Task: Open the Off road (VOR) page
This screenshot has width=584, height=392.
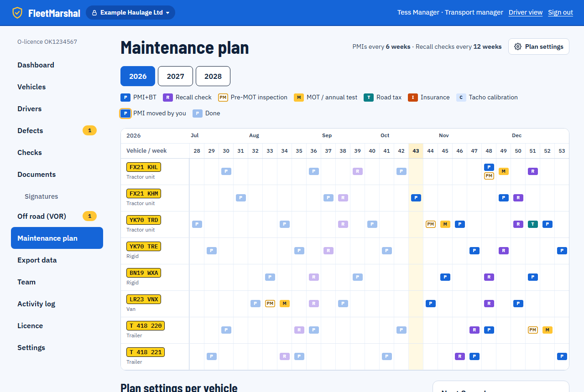Action: point(57,216)
